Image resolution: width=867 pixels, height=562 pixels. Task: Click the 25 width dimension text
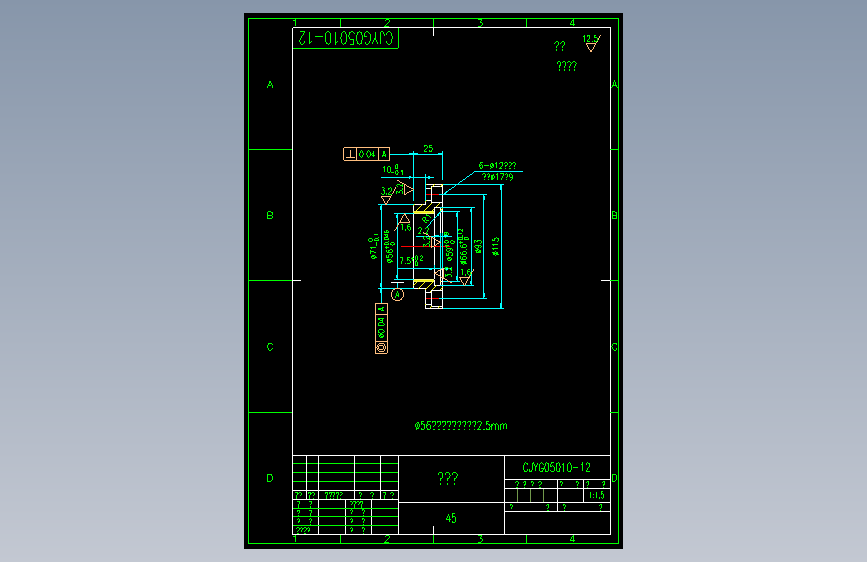point(428,148)
